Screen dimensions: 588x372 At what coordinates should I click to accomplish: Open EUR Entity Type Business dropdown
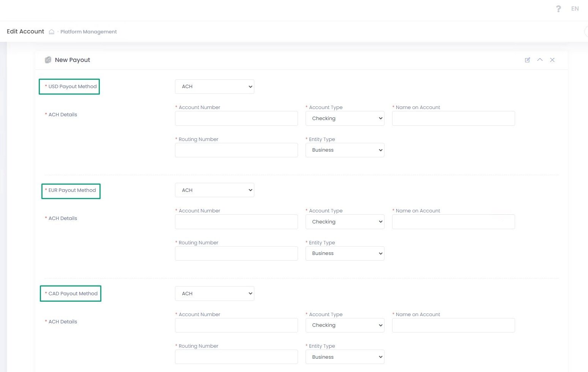click(345, 253)
